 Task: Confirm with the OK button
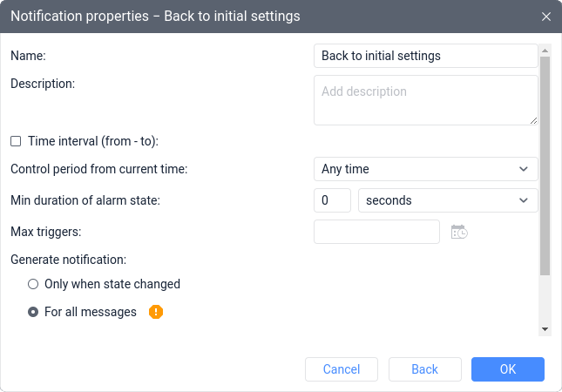tap(508, 369)
